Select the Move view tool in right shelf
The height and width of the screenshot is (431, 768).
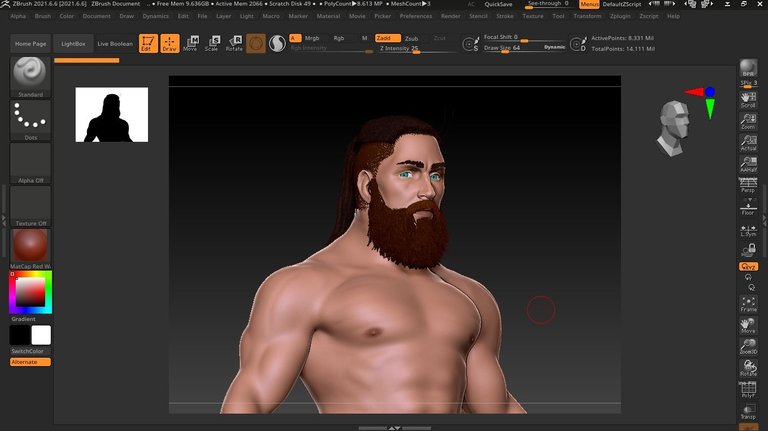tap(748, 325)
